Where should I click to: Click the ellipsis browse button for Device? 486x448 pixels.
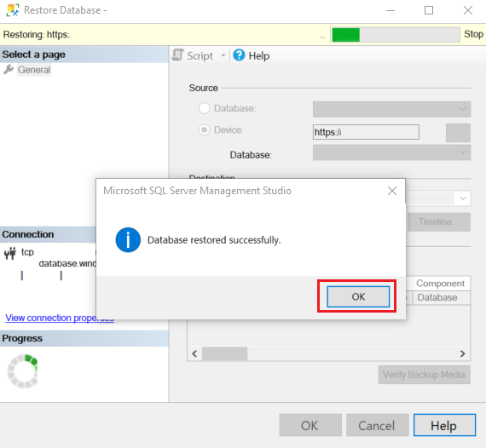458,133
